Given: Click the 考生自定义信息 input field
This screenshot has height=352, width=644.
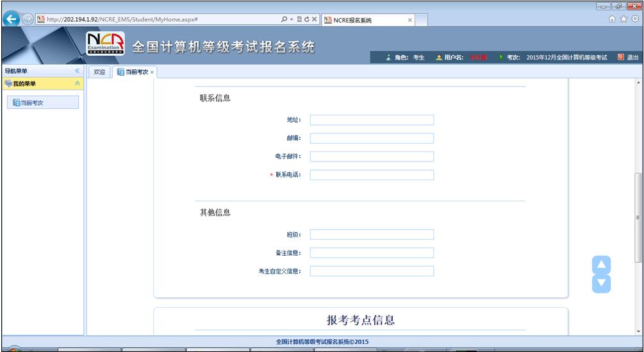Looking at the screenshot, I should tap(372, 271).
